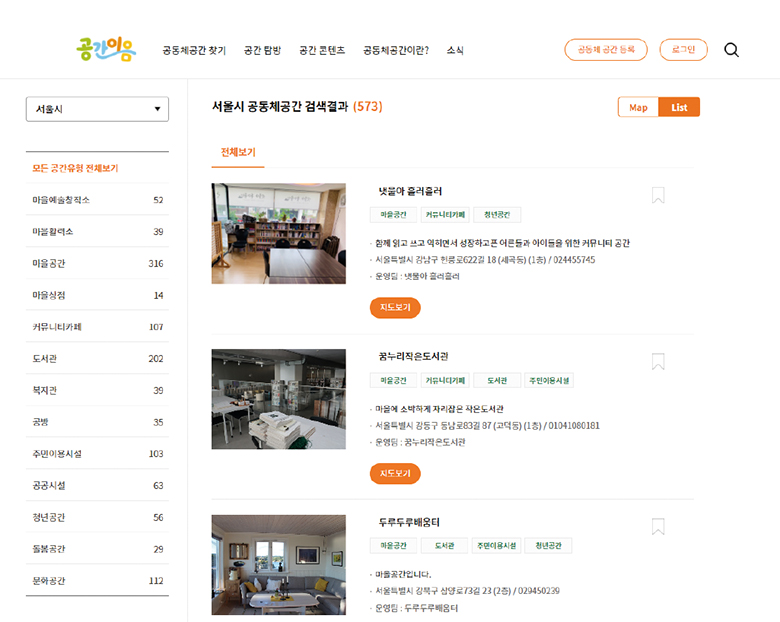Click 도서관 tag on 꿈누리작은도서관

click(497, 381)
